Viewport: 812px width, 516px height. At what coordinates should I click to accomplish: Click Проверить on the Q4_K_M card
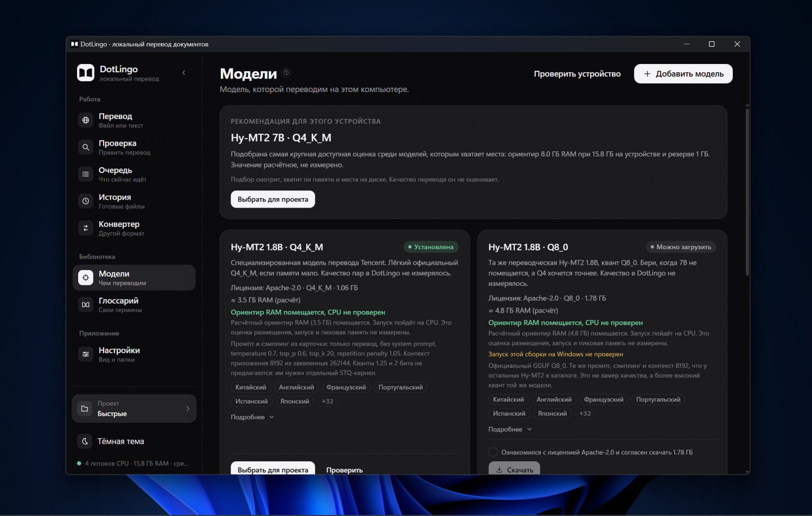pos(345,470)
